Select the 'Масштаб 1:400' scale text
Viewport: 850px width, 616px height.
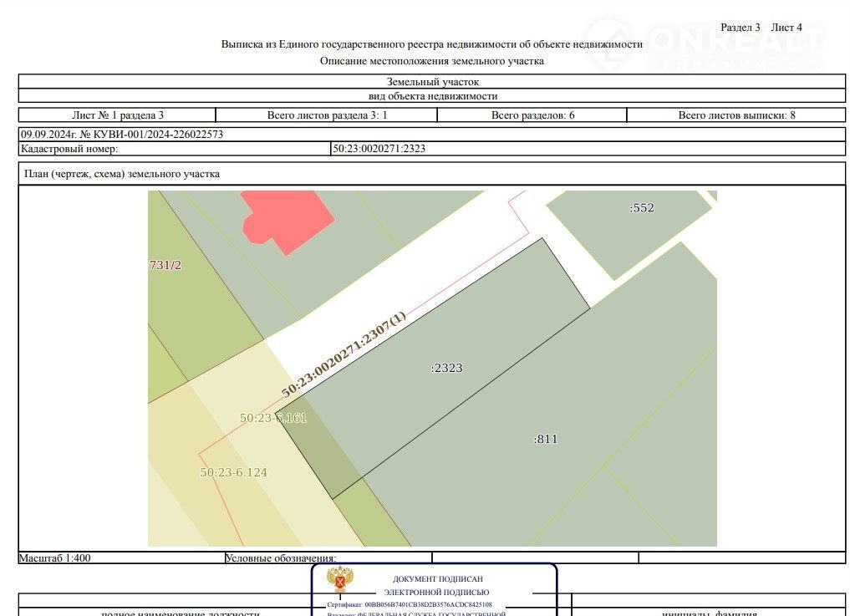click(55, 557)
